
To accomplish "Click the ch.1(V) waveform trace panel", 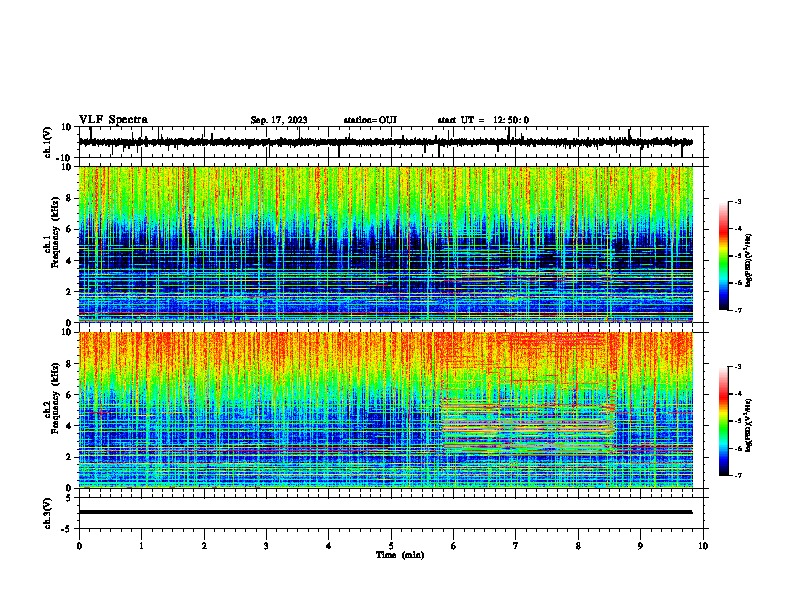I will (x=393, y=142).
